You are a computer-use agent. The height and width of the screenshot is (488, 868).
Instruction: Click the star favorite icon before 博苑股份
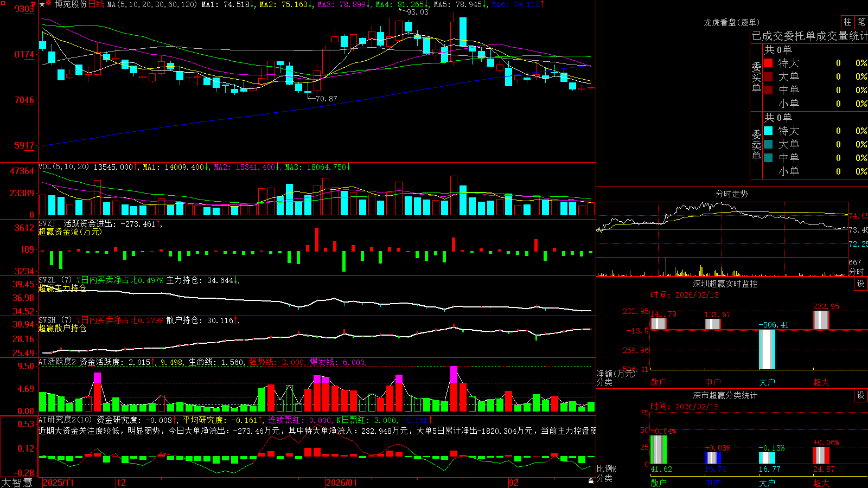(x=42, y=4)
